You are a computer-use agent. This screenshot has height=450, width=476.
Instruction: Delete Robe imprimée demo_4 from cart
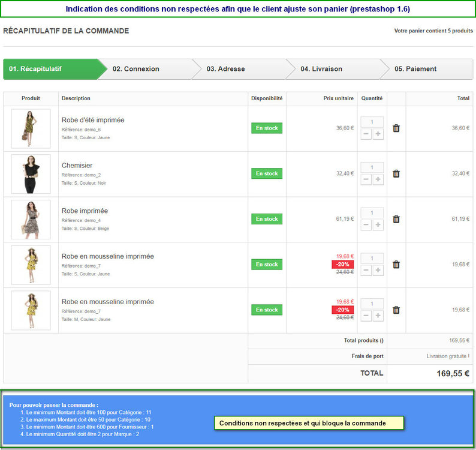(396, 219)
